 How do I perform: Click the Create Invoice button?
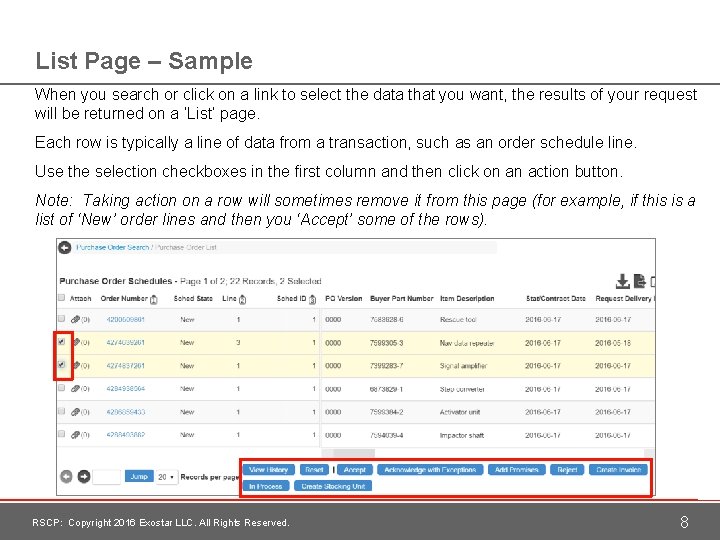(x=619, y=470)
